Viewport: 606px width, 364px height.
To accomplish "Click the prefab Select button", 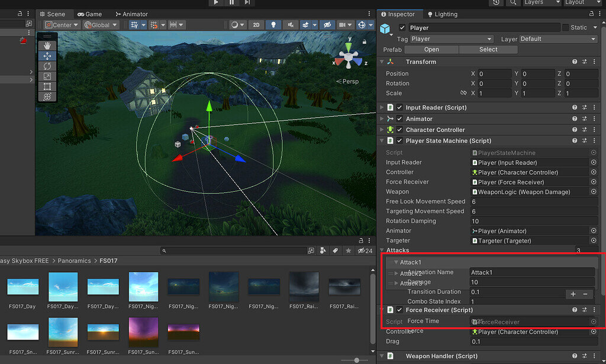I will [x=488, y=49].
